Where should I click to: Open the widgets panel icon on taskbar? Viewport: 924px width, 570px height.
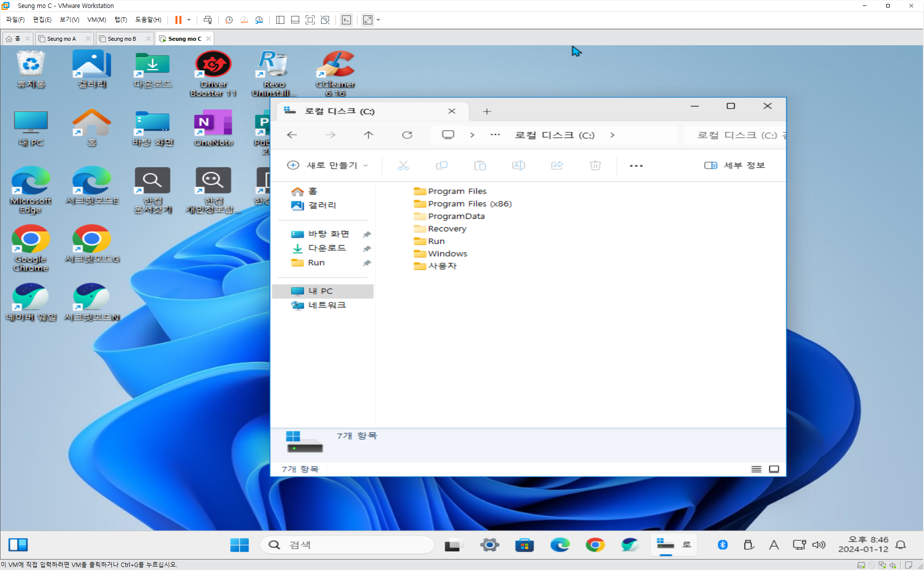coord(18,545)
